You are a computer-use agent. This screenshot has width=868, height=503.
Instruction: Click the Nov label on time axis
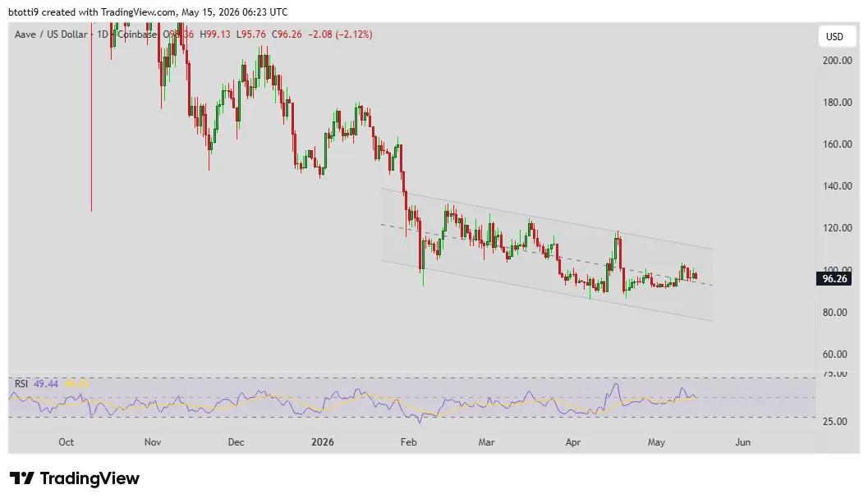152,442
